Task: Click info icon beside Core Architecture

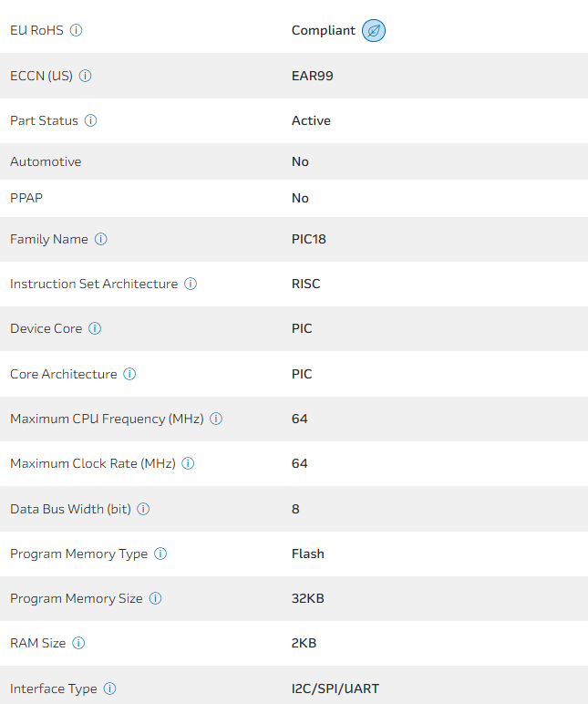Action: (x=129, y=374)
